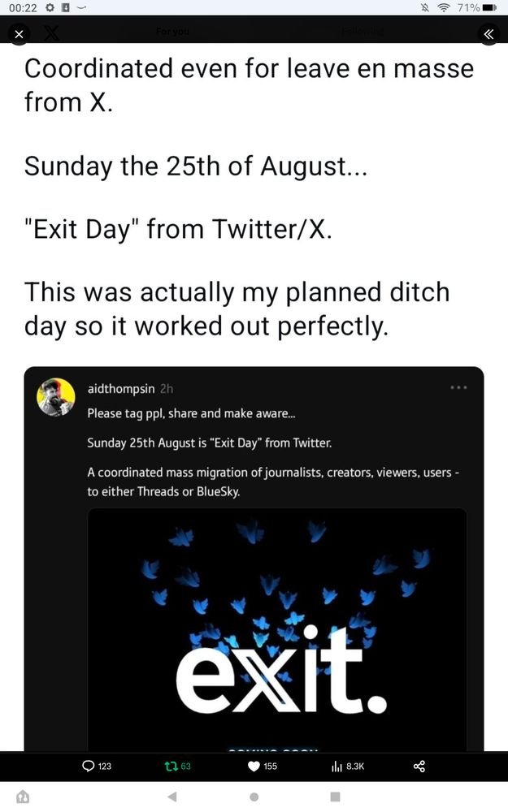508x812 pixels.
Task: Tap the settings gear in status bar
Action: 50,7
